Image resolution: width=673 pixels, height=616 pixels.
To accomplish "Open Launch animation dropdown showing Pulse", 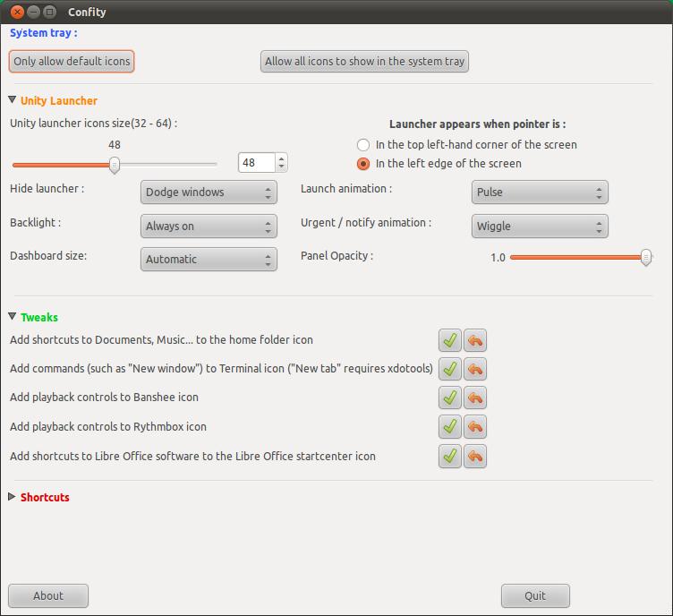I will point(540,192).
